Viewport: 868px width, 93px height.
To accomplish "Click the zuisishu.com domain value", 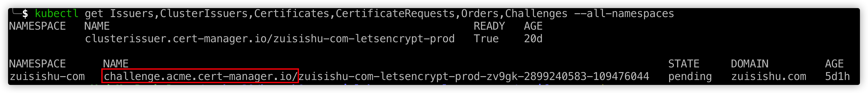I will tap(769, 76).
